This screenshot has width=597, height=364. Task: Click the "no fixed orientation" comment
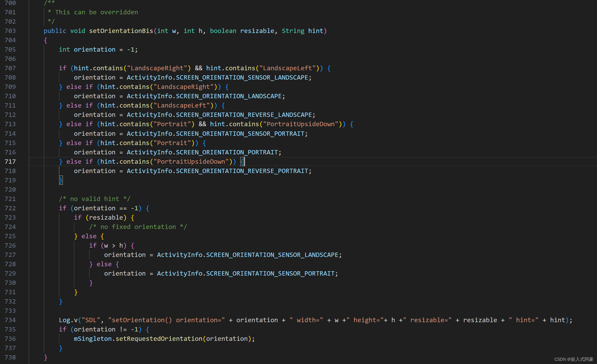click(138, 227)
